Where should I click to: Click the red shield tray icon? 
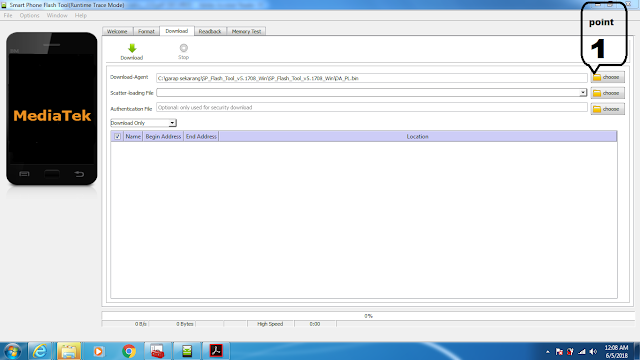[x=570, y=351]
